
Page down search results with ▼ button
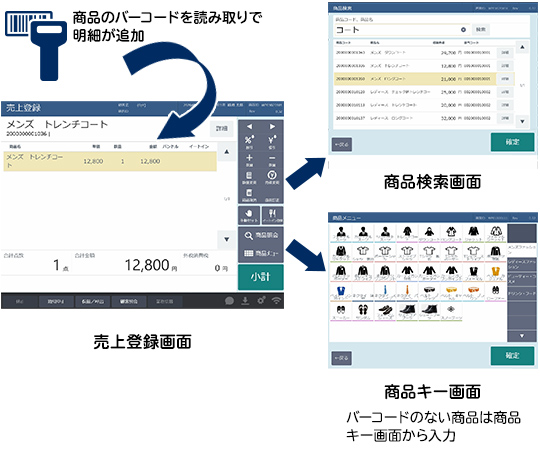pyautogui.click(x=522, y=121)
